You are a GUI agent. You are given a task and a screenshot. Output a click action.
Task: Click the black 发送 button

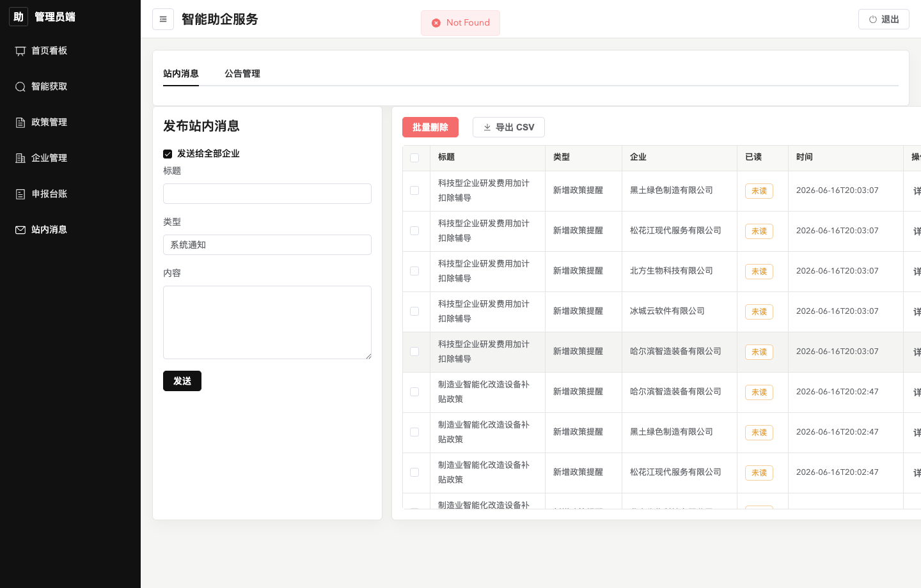tap(182, 381)
